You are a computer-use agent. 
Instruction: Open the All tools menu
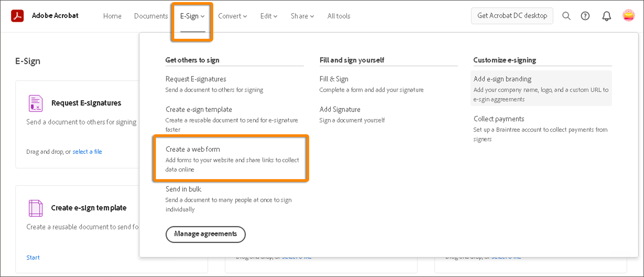339,16
